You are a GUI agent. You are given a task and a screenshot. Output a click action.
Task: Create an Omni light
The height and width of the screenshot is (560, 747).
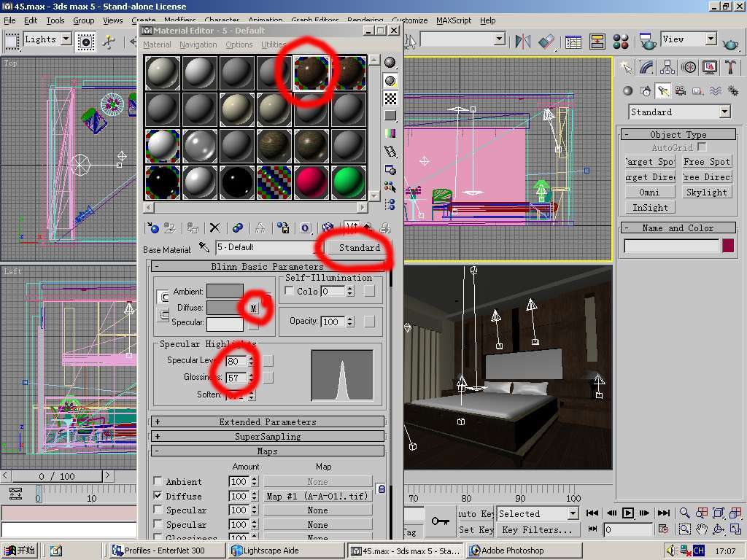[x=649, y=192]
